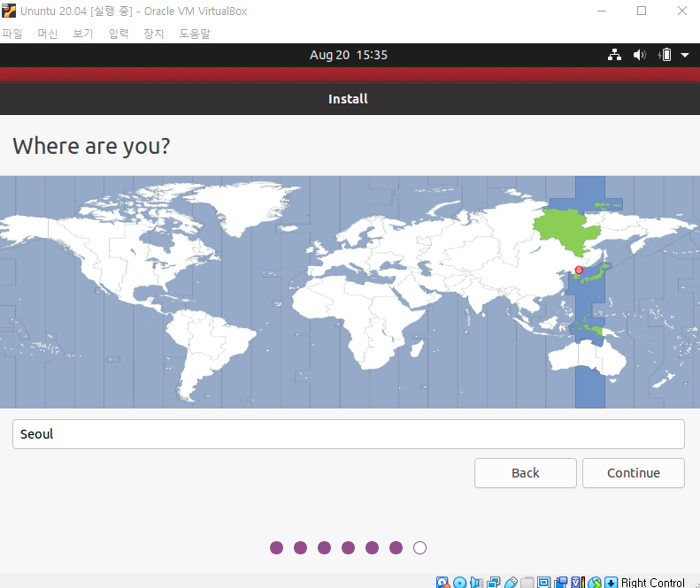Screen dimensions: 700x588
Task: Click the shared folders status icon
Action: click(x=527, y=582)
